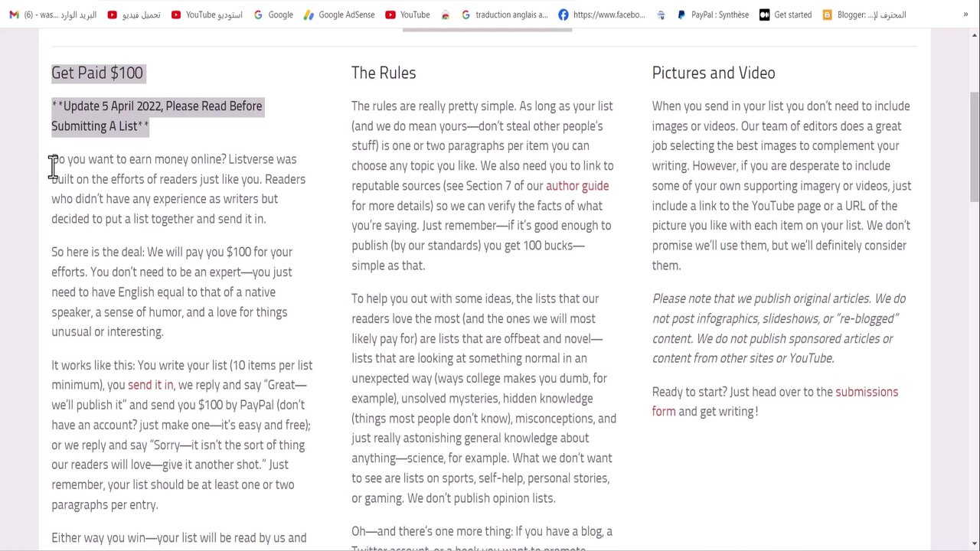Open the traduction anglais bookmark
The image size is (980, 551).
tap(505, 15)
